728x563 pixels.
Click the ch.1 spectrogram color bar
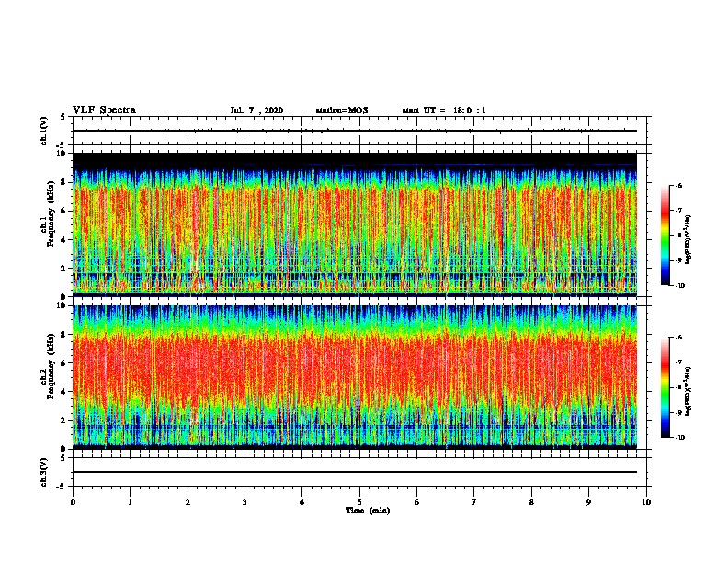(x=665, y=236)
